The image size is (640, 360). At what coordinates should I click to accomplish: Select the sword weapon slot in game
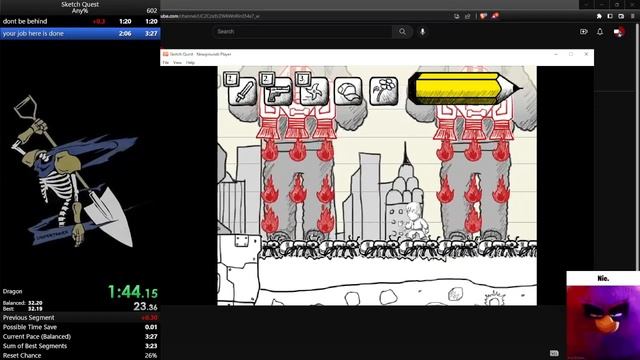point(242,91)
